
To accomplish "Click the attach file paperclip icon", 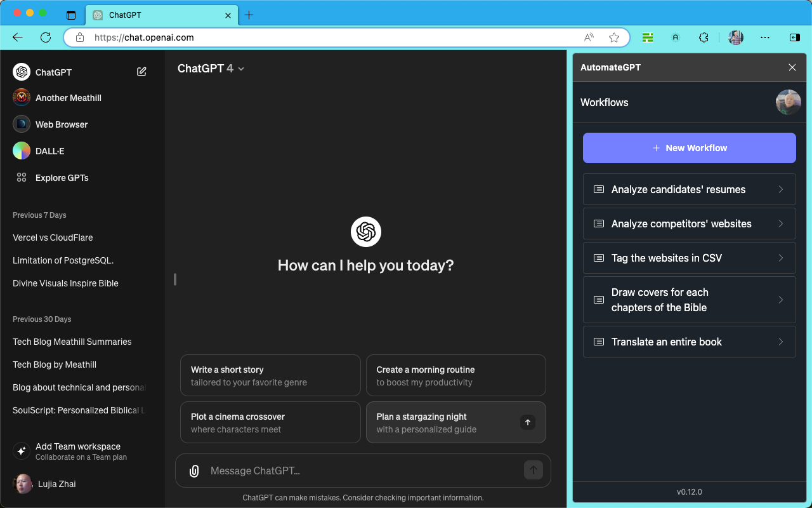I will point(194,471).
